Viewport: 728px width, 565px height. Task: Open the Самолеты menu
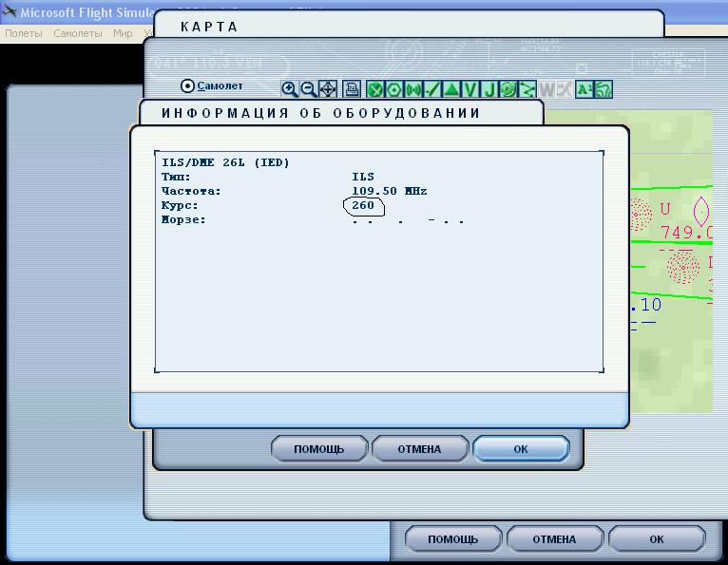pos(77,33)
